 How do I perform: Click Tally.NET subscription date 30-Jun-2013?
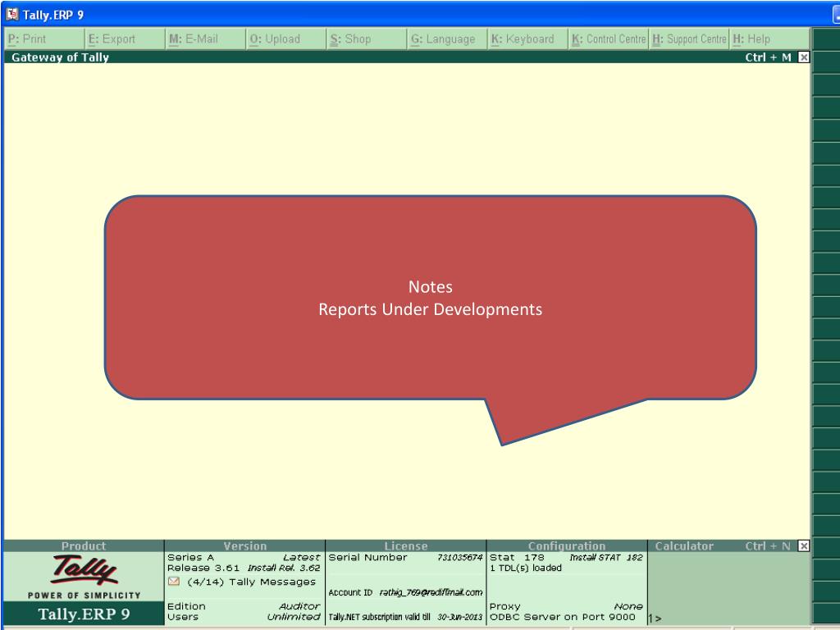tap(459, 617)
